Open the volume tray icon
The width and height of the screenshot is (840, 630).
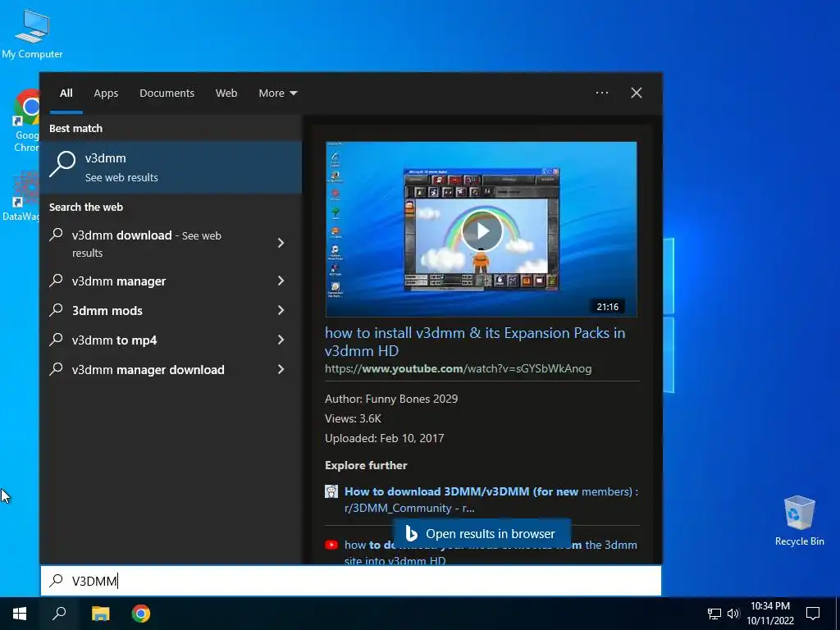click(x=733, y=614)
